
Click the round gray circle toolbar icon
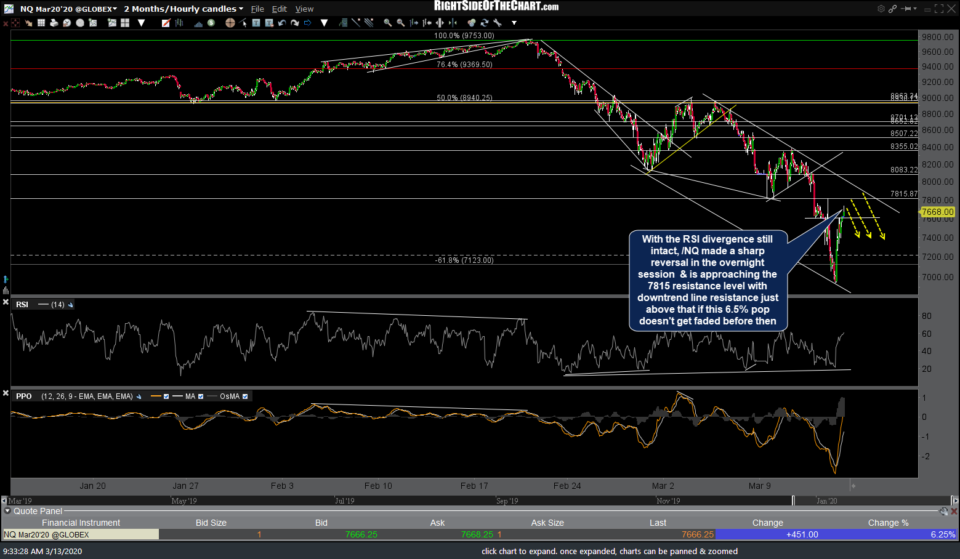(80, 23)
